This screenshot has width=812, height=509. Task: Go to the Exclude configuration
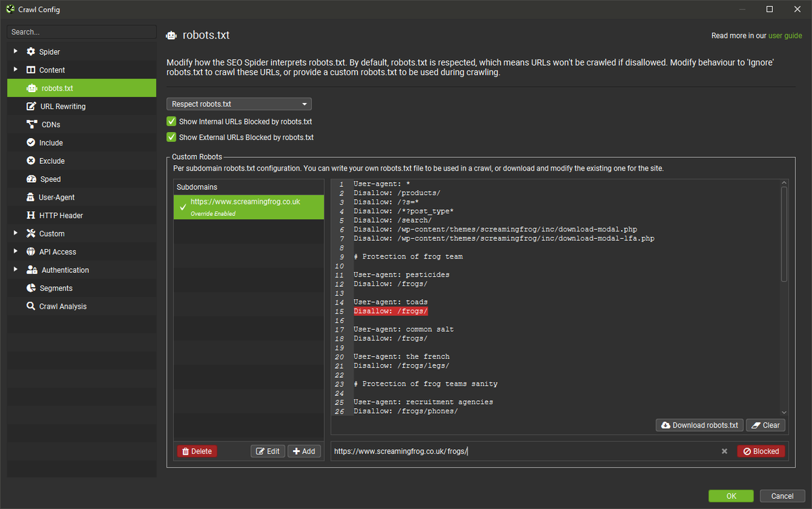pos(82,161)
